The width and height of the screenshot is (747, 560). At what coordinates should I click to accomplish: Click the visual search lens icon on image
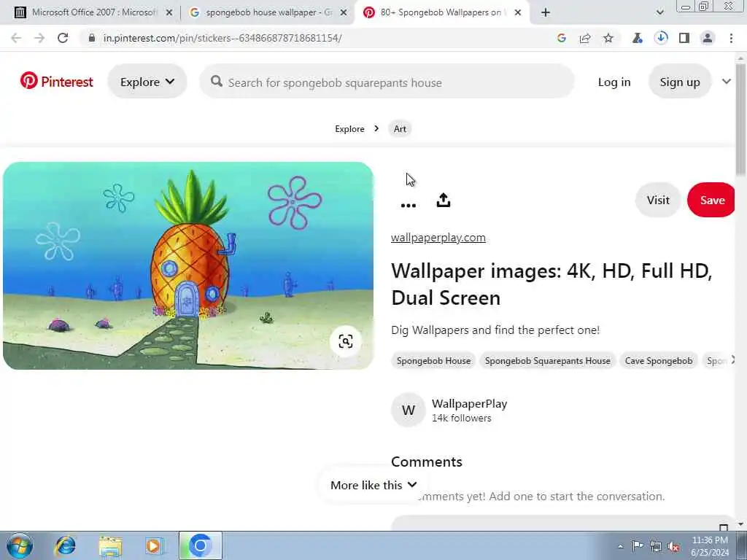[345, 341]
